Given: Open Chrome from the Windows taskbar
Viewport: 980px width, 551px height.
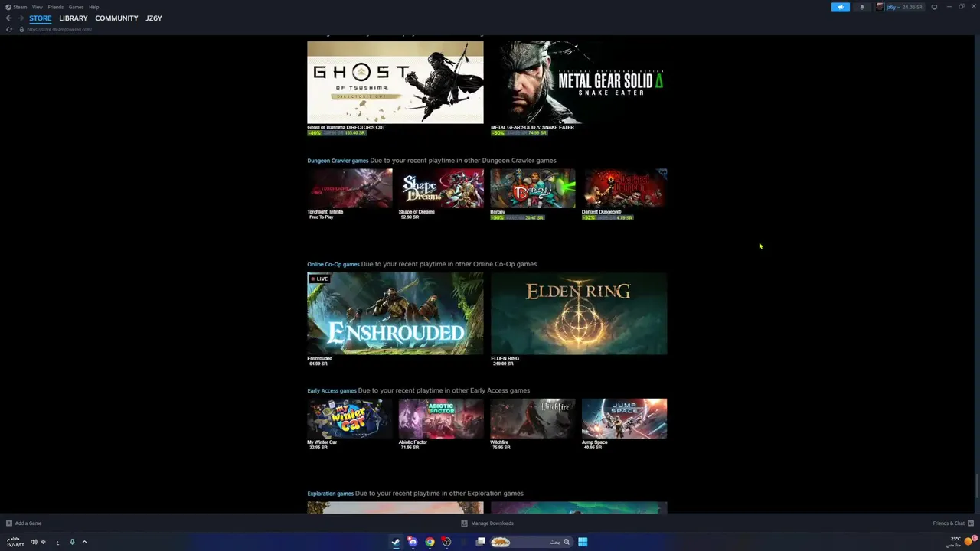Looking at the screenshot, I should click(x=430, y=542).
